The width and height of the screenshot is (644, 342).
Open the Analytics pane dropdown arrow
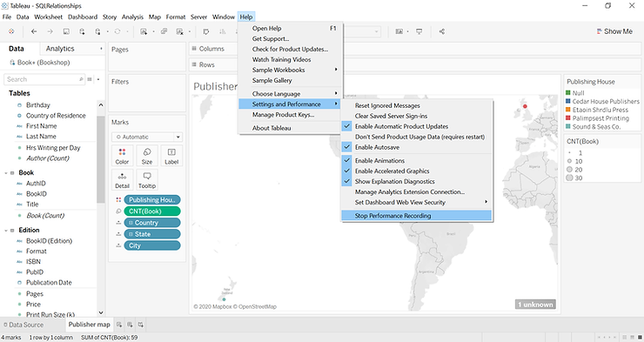coord(101,49)
